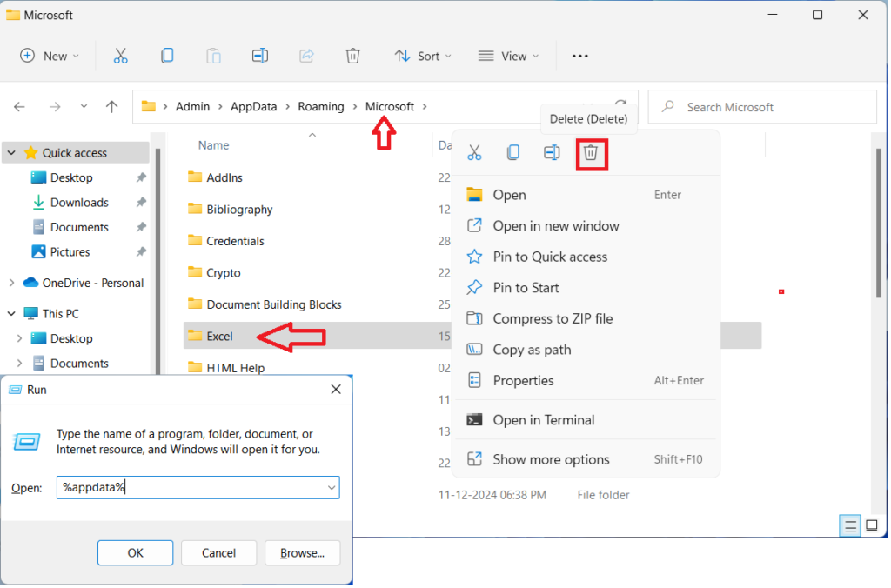
Task: Open the New dropdown
Action: [50, 56]
